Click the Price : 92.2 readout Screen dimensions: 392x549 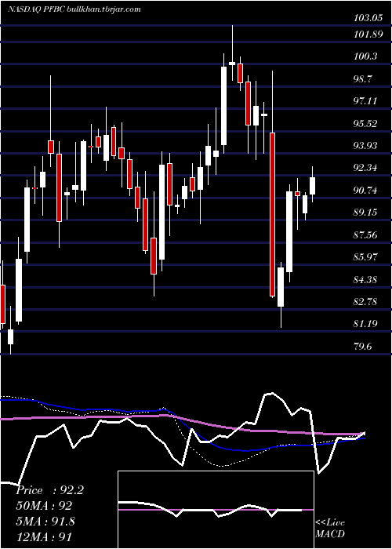49,490
